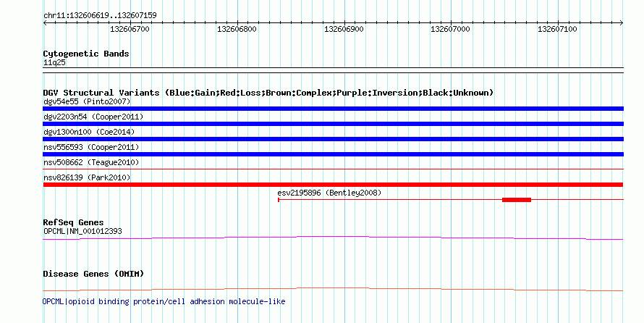This screenshot has height=323, width=644.
Task: Select the Disease Genes (OMIM) track title
Action: pyautogui.click(x=93, y=274)
